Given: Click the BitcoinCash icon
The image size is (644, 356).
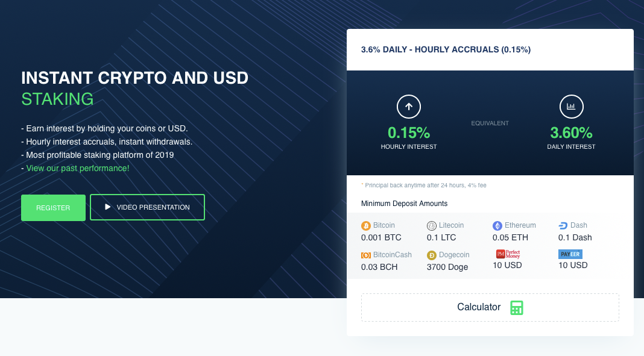Looking at the screenshot, I should point(365,255).
